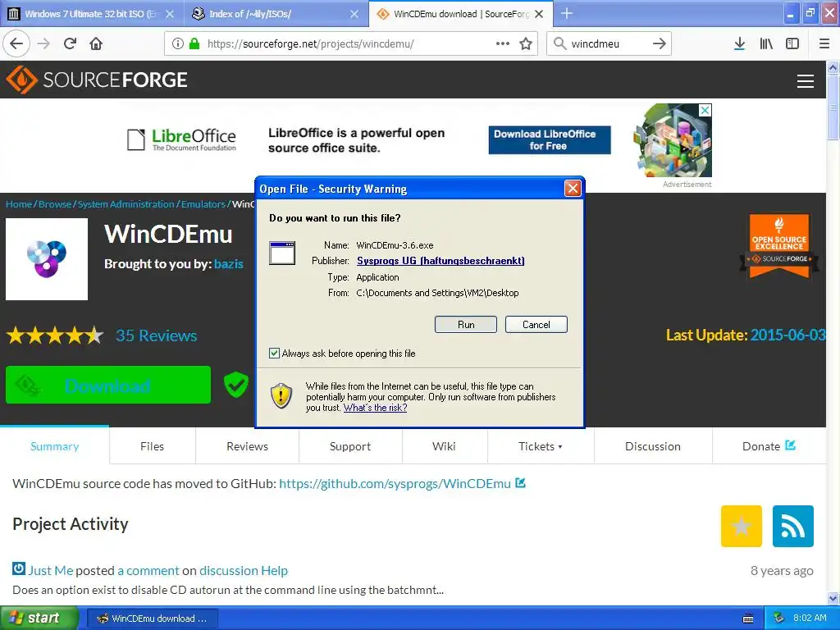Click Browse in the breadcrumb
The width and height of the screenshot is (840, 630).
55,204
